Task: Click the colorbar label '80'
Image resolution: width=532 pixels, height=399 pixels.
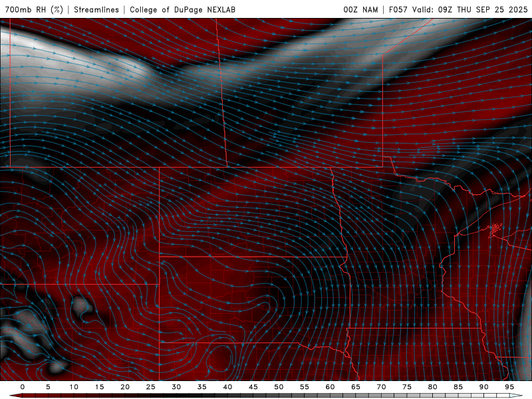Action: (432, 387)
